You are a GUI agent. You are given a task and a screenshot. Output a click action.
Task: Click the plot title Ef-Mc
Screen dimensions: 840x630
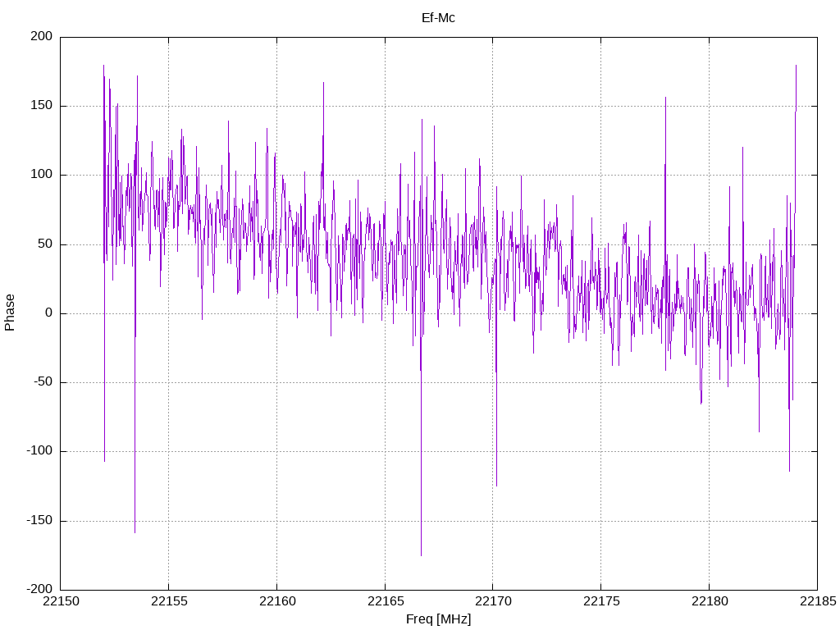[x=438, y=18]
